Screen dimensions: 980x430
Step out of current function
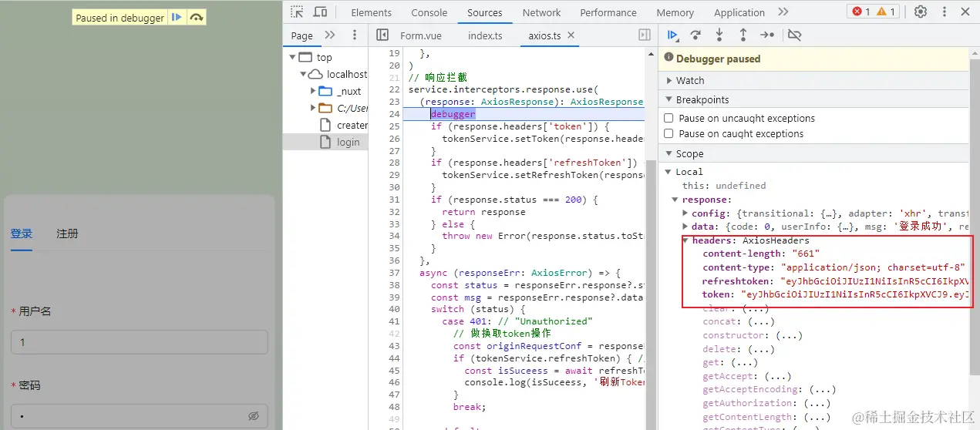[x=743, y=35]
